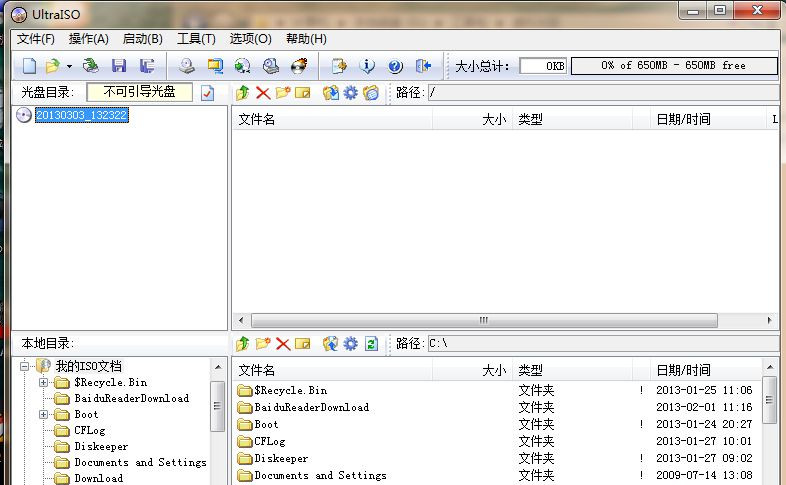The height and width of the screenshot is (485, 786).
Task: Click the Open CD/DVD green disc icon
Action: pyautogui.click(x=91, y=66)
